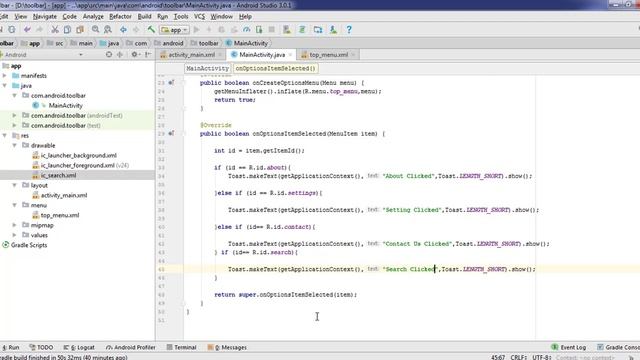Click the override gutter icon beside onCreateOptionsMenu
640x360 pixels.
tap(171, 83)
